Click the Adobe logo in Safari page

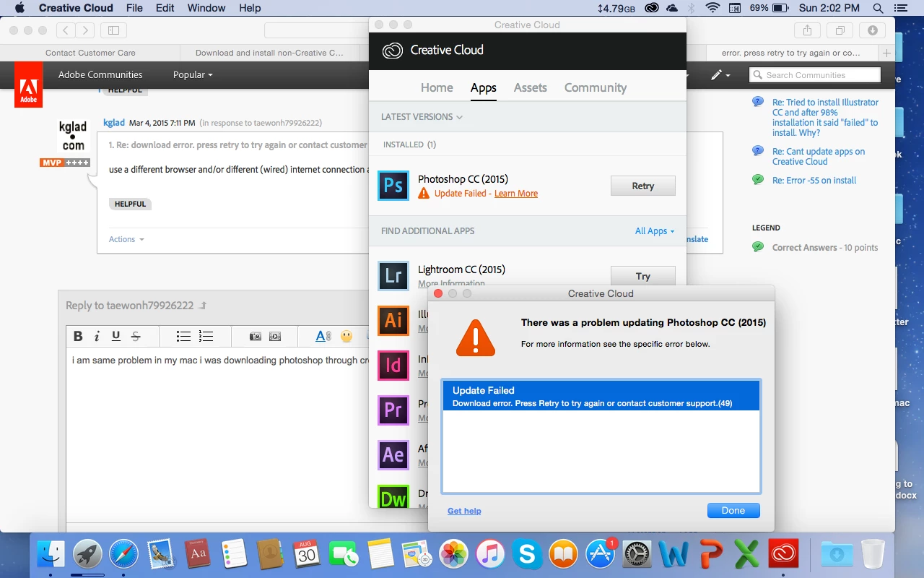28,85
